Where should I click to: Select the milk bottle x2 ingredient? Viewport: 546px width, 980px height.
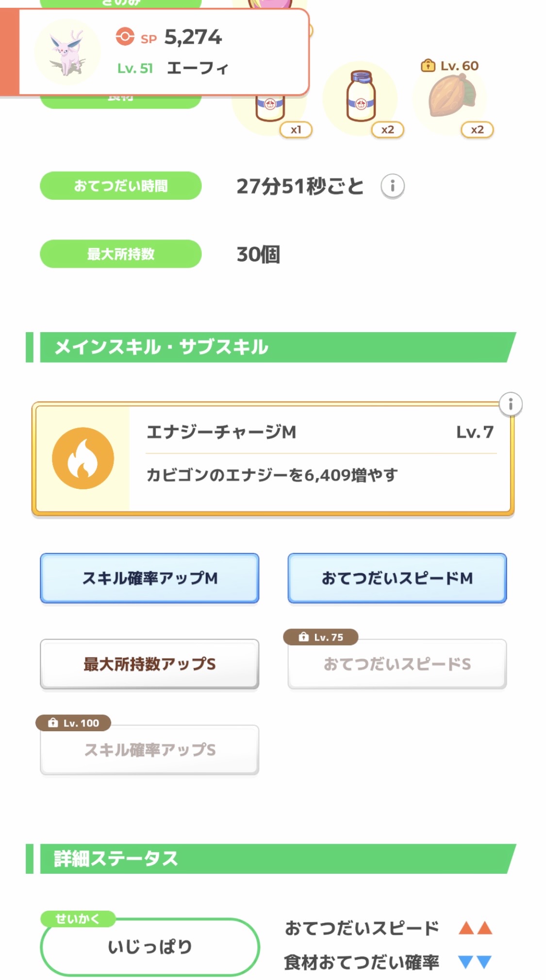tap(361, 98)
